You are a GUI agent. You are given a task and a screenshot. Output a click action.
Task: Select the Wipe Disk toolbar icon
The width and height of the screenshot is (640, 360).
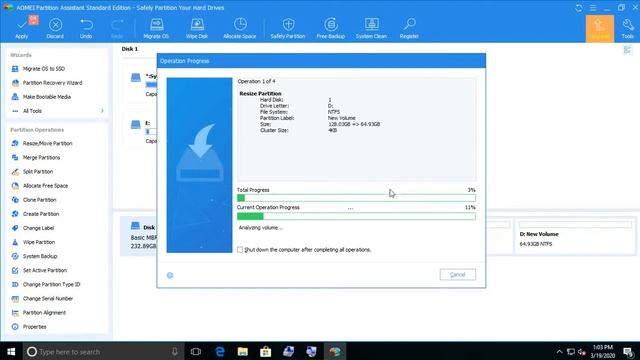[197, 28]
